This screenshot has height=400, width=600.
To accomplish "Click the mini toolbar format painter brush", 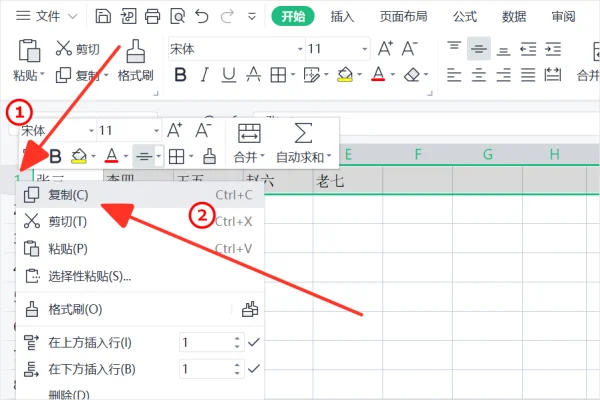I will (x=209, y=156).
